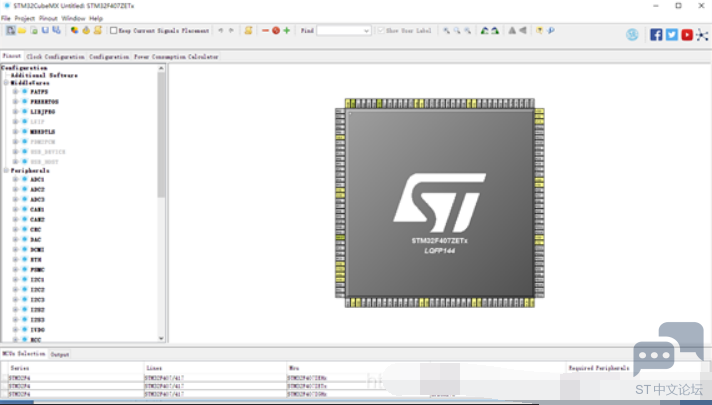Click the STM32F407ZETx chip package graphic
The image size is (712, 405).
click(440, 203)
